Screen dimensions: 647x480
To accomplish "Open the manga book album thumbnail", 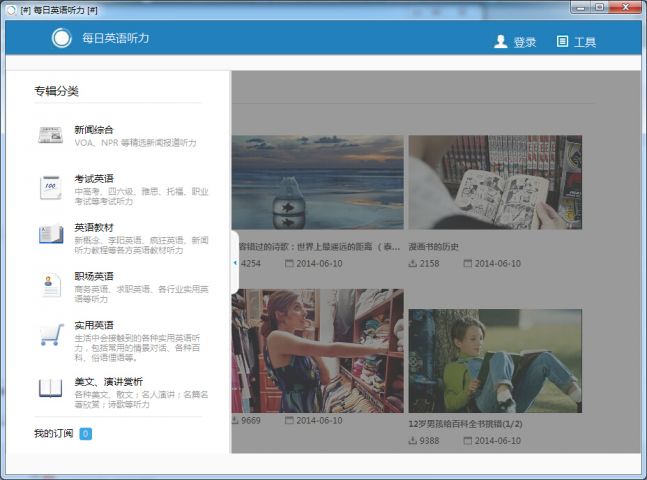I will (x=495, y=182).
